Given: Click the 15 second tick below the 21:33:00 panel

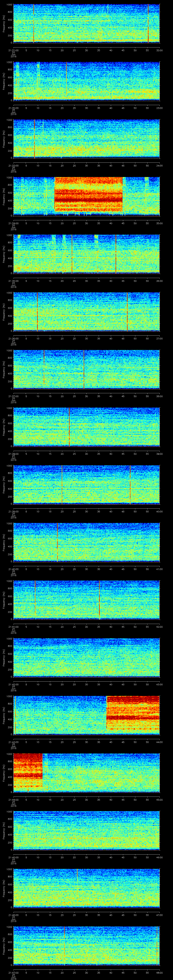Looking at the screenshot, I should coord(50,166).
